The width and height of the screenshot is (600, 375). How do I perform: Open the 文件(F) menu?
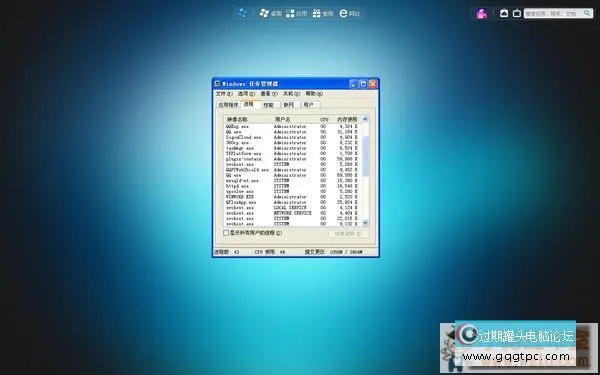point(224,94)
